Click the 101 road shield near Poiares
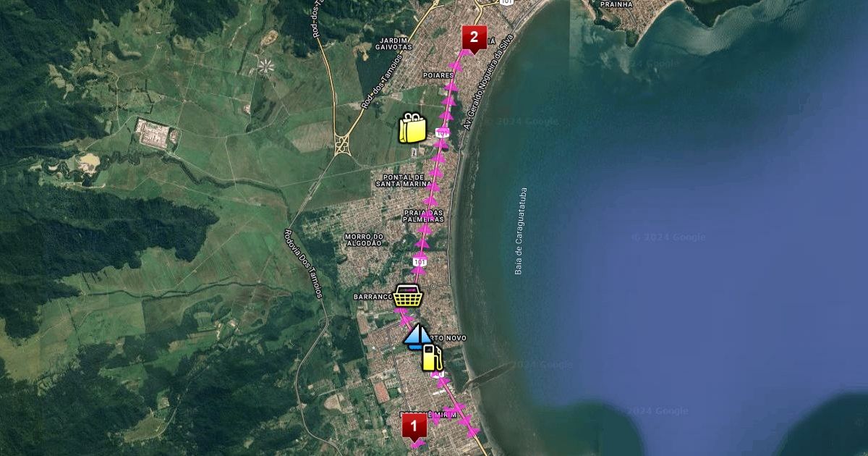Viewport: 868px width, 456px height. (x=443, y=133)
